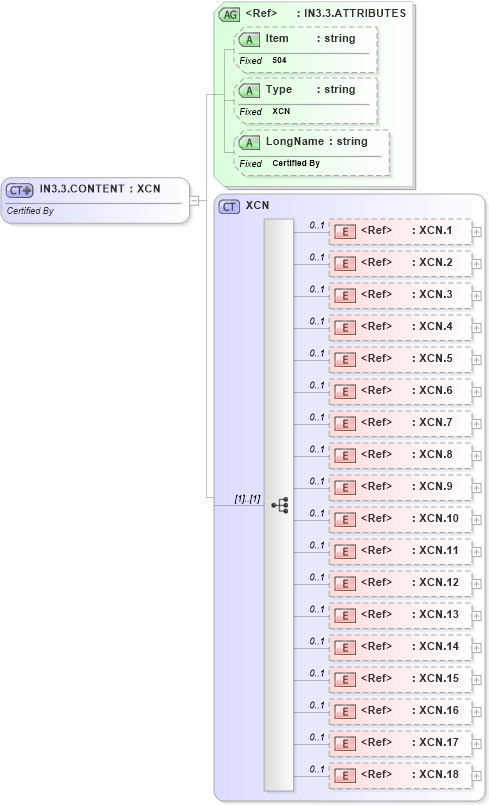Expand the XCN.10 element
Screen dimensions: 489x805
pyautogui.click(x=477, y=520)
